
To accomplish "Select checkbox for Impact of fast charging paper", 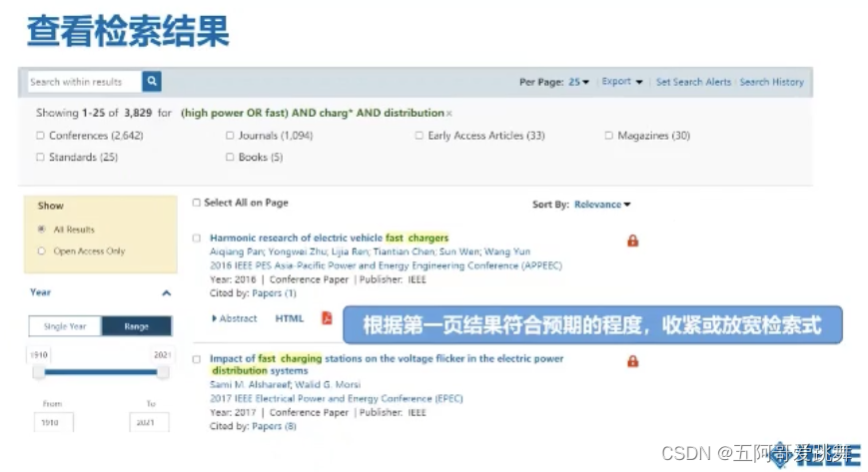I will [197, 359].
